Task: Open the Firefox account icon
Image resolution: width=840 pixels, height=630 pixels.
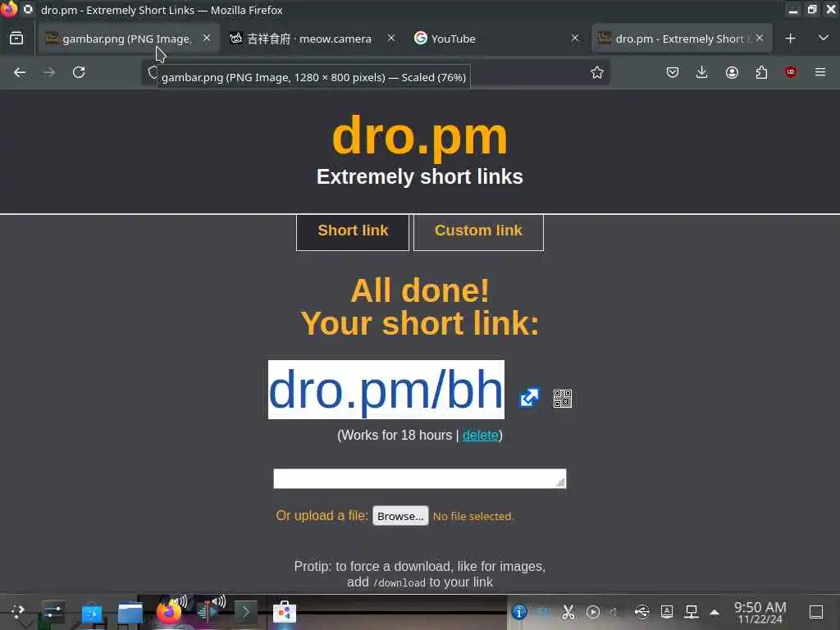Action: (732, 72)
